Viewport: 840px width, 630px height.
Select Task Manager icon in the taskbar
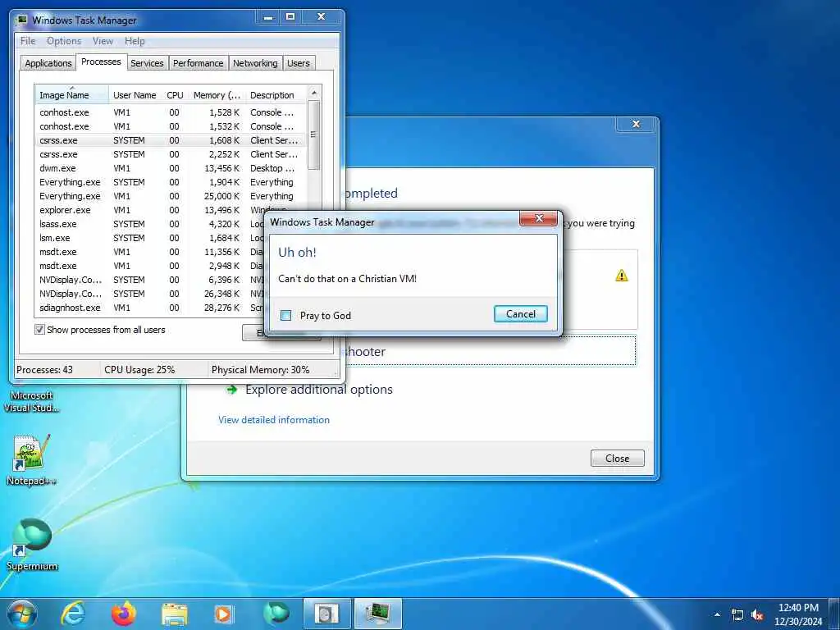coord(378,614)
